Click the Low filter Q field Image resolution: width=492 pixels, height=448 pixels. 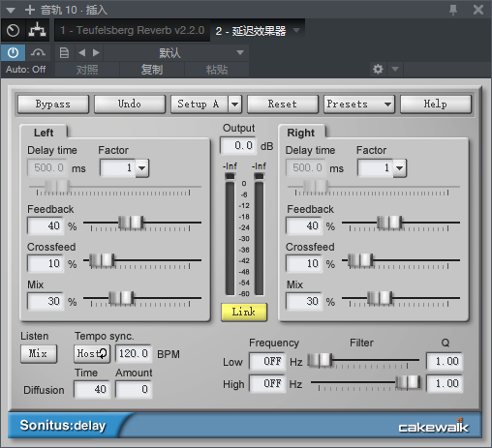pyautogui.click(x=445, y=361)
